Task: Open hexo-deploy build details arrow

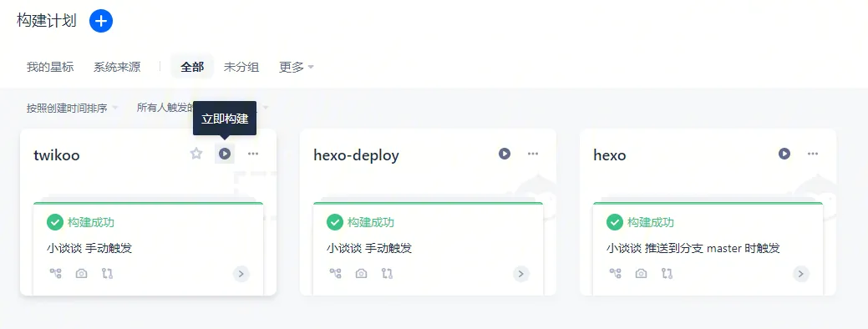Action: [x=521, y=274]
